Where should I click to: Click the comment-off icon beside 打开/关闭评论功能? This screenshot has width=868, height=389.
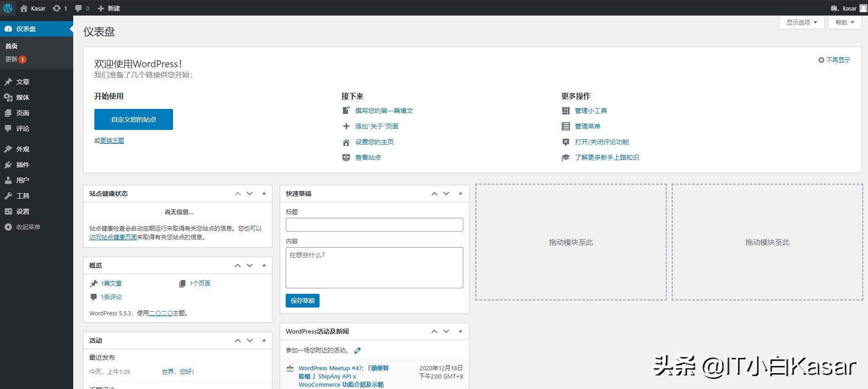pos(566,142)
